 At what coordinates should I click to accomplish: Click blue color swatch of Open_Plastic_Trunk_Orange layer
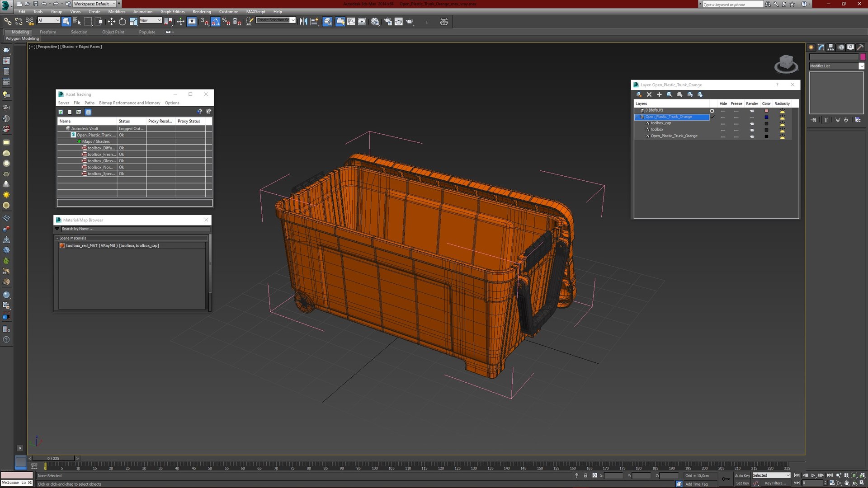click(x=766, y=117)
